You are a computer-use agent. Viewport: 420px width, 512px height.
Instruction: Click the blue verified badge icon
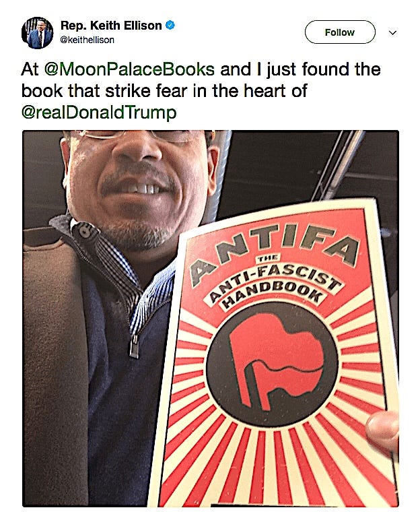170,25
